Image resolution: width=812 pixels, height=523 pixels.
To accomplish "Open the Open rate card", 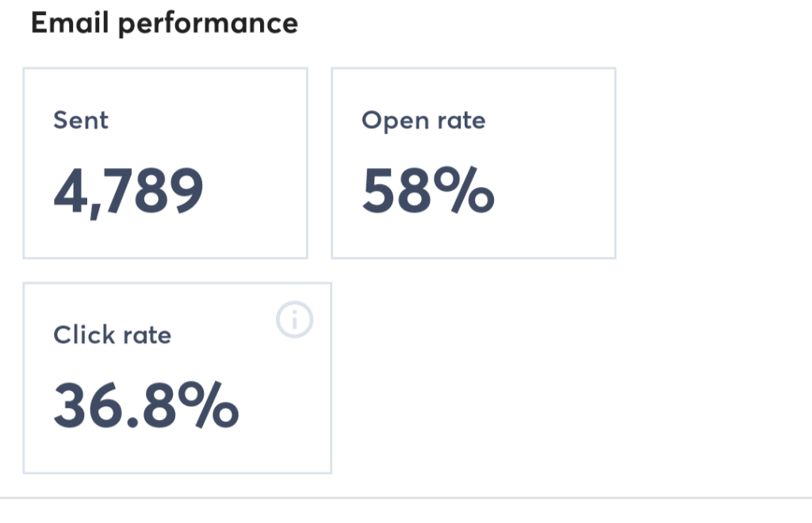I will pos(473,162).
